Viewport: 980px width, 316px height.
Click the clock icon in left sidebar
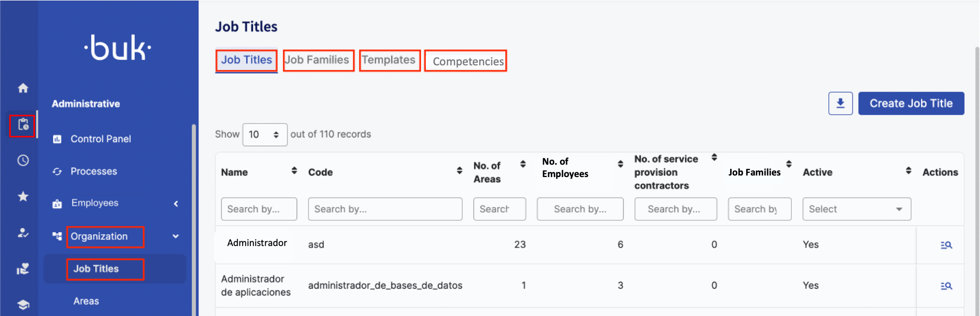pos(23,161)
